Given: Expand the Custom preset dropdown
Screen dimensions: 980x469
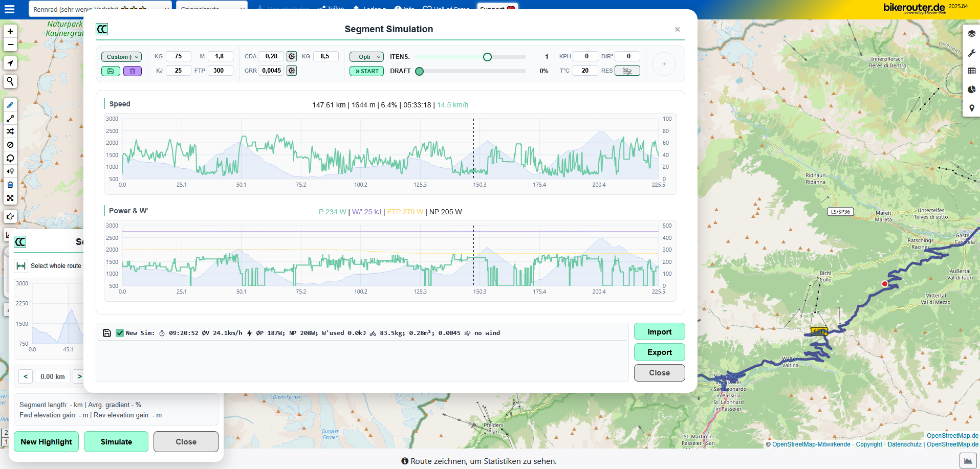Looking at the screenshot, I should tap(121, 57).
